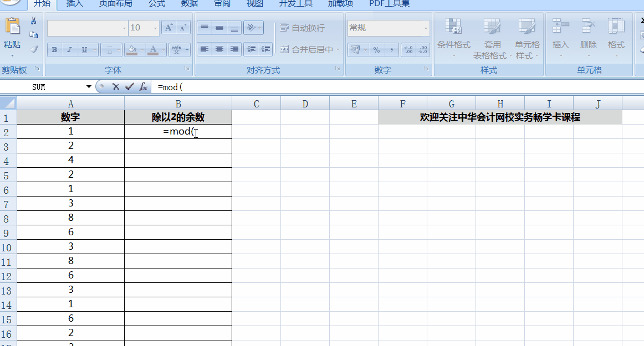
Task: Click the Format Painter brush icon
Action: (x=34, y=49)
